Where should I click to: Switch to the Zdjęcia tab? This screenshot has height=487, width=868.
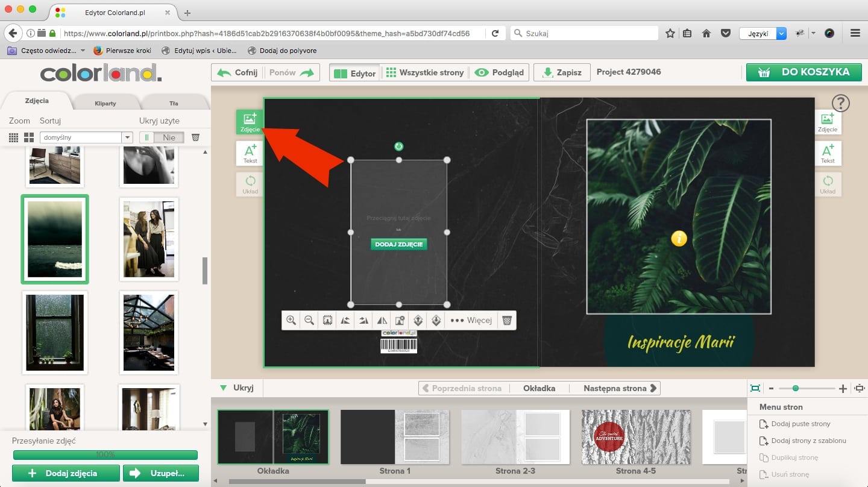(x=37, y=101)
